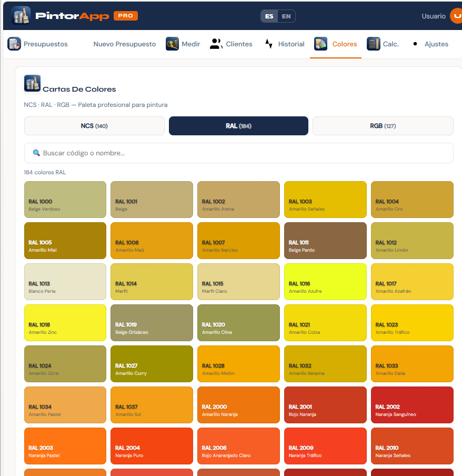Pick RAL 1018 Amarillo Zinc swatch
The width and height of the screenshot is (462, 476).
pos(65,323)
